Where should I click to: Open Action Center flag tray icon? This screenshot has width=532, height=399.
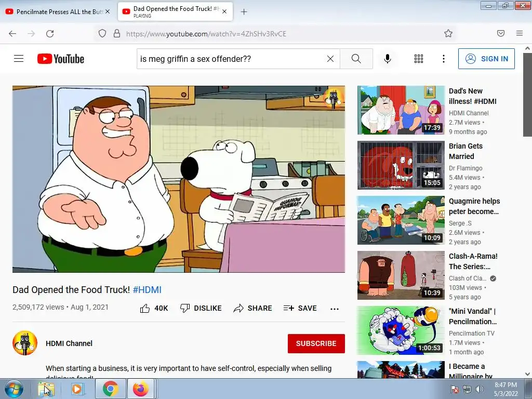455,389
